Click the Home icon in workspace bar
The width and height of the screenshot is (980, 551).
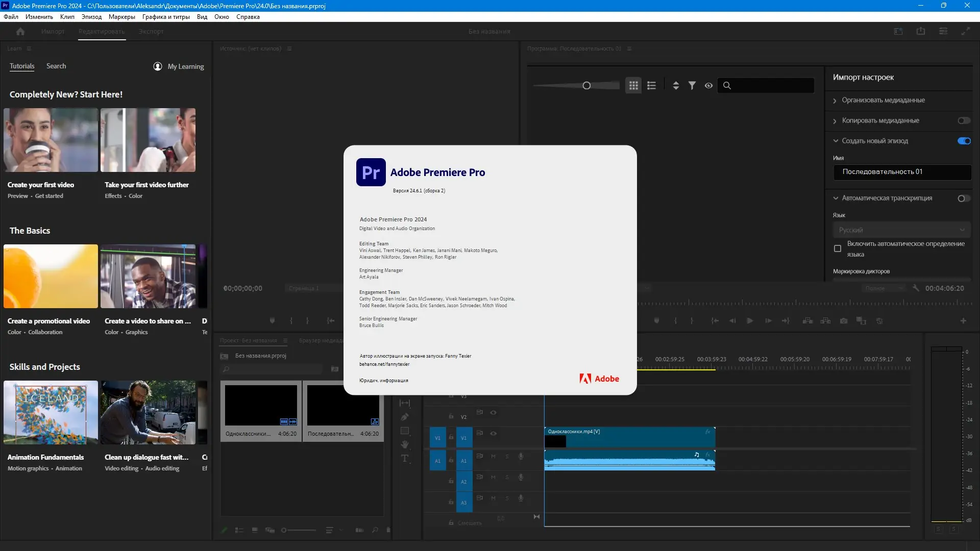20,32
